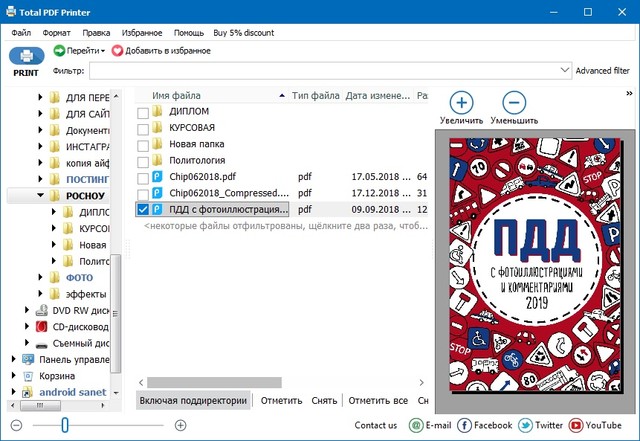Click the green Перейти arrow icon
This screenshot has height=441, width=640.
point(60,50)
